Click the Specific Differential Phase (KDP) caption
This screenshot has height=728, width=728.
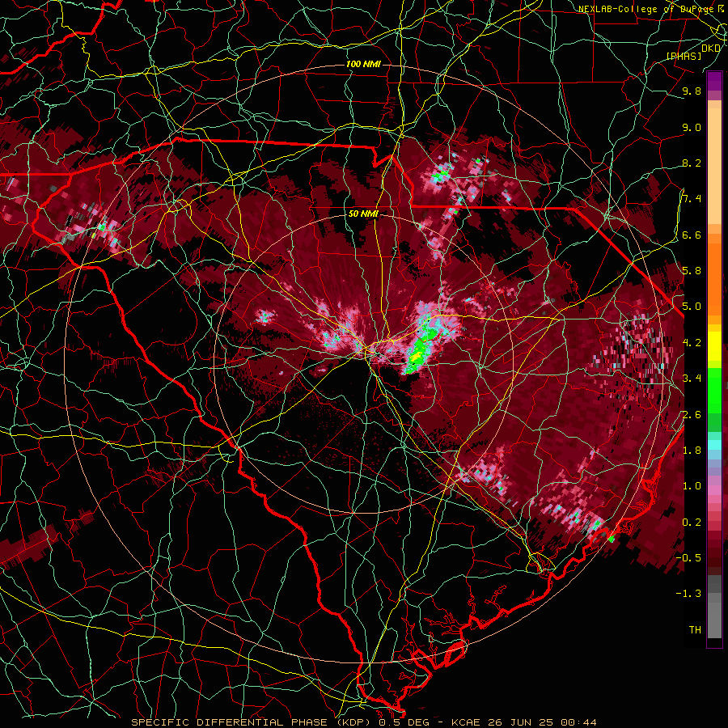[x=253, y=722]
